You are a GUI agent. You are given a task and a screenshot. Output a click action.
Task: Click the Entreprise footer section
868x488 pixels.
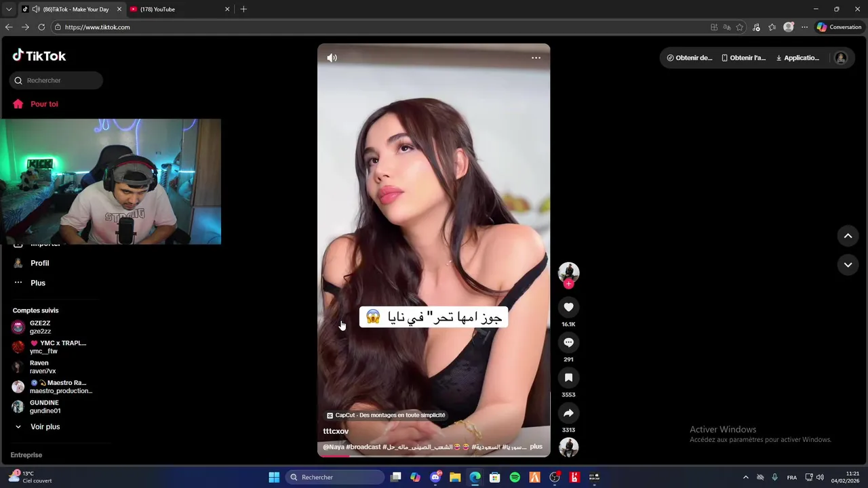click(26, 455)
